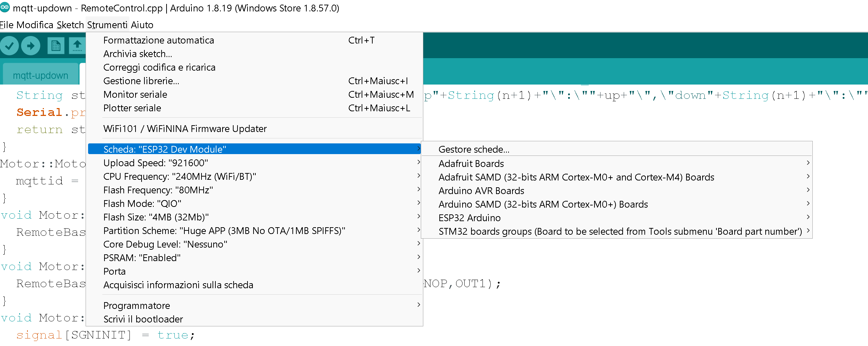Click the New sketch document icon

tap(56, 46)
